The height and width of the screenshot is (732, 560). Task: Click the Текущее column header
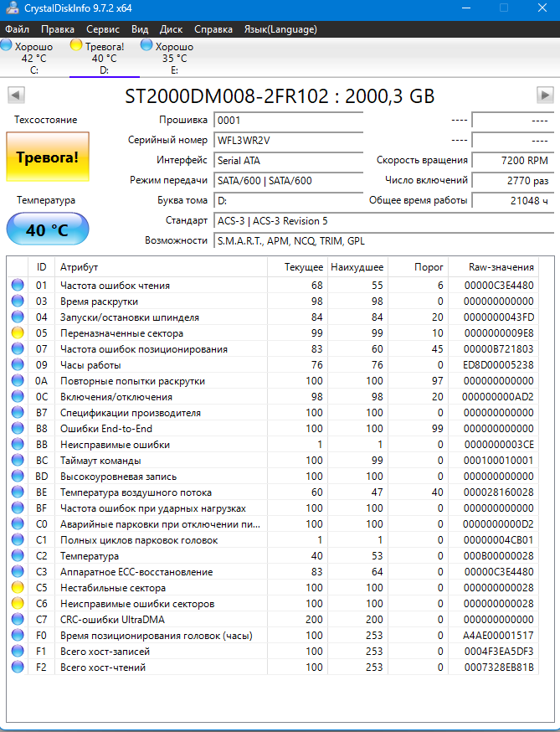[297, 267]
